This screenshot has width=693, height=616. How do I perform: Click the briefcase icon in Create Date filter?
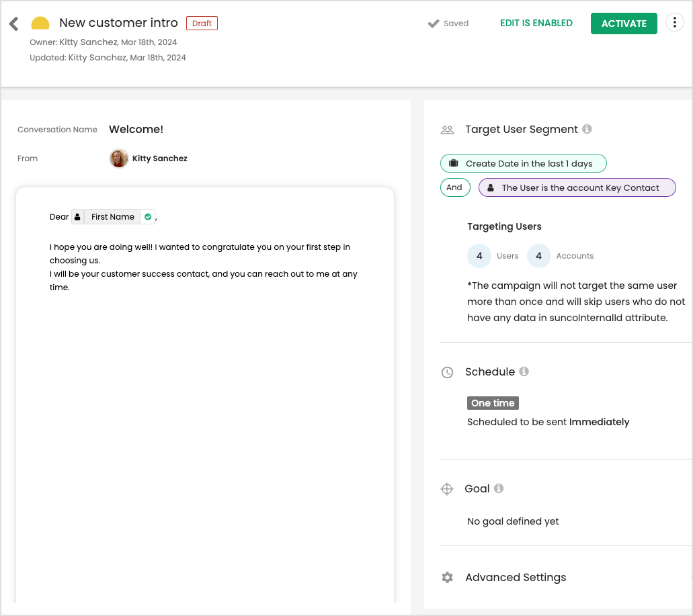click(454, 163)
